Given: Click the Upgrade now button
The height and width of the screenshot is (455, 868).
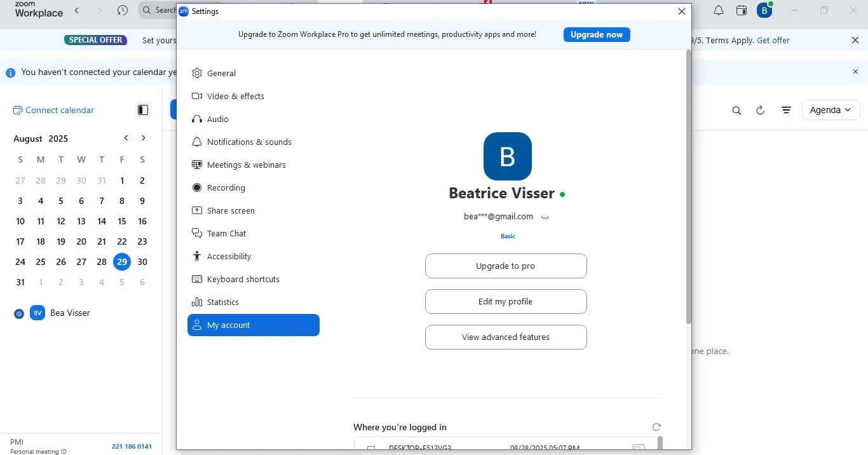Looking at the screenshot, I should [597, 34].
